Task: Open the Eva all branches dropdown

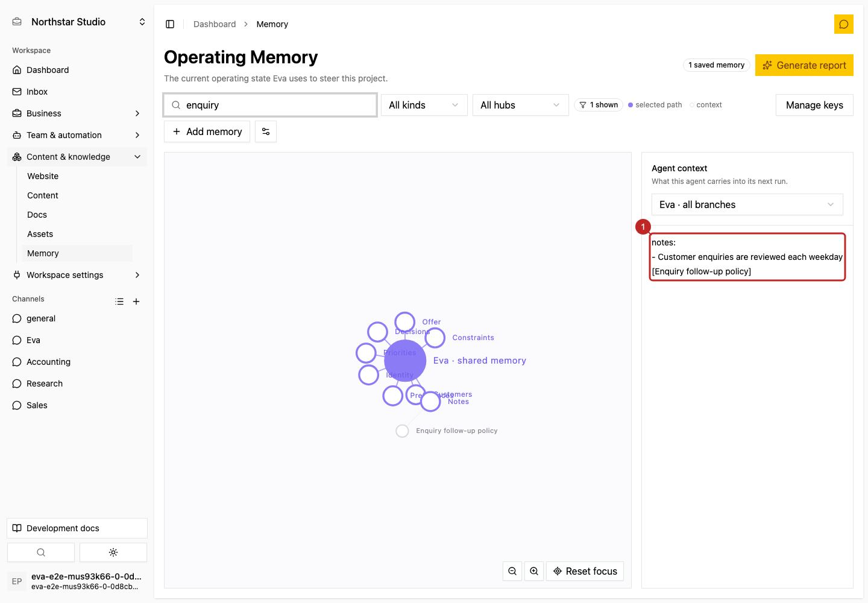Action: tap(747, 204)
